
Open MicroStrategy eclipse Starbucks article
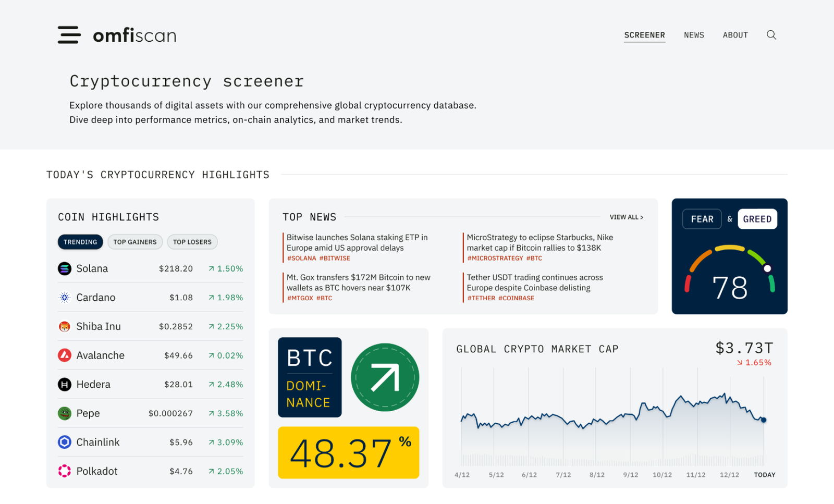pyautogui.click(x=540, y=242)
